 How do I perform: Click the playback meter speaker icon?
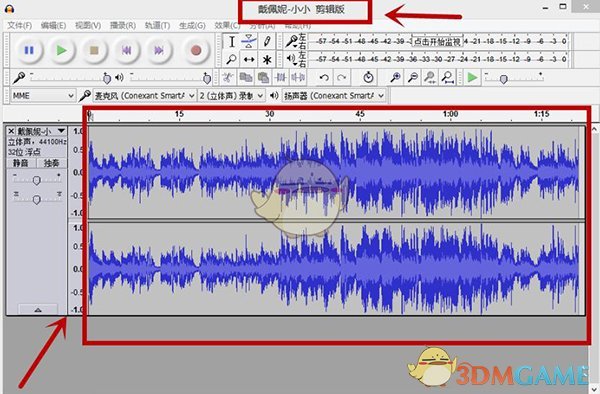pos(292,59)
